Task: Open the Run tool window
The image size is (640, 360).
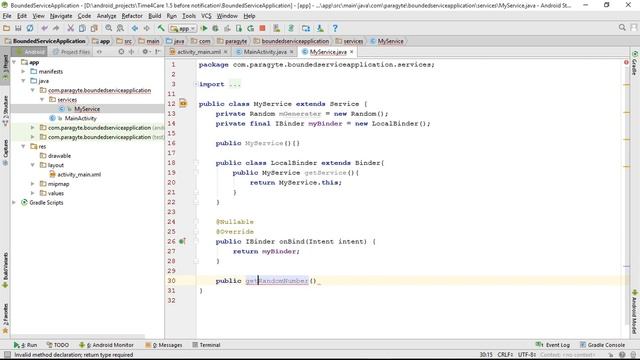Action: point(25,345)
